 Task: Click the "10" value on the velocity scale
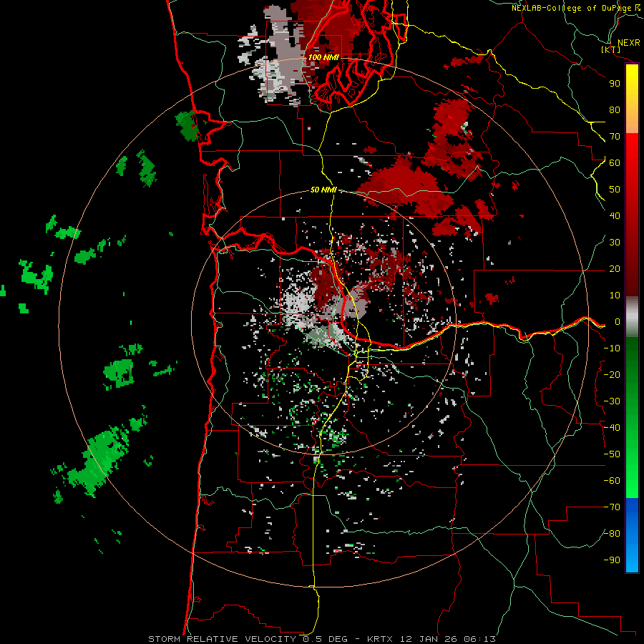(615, 296)
